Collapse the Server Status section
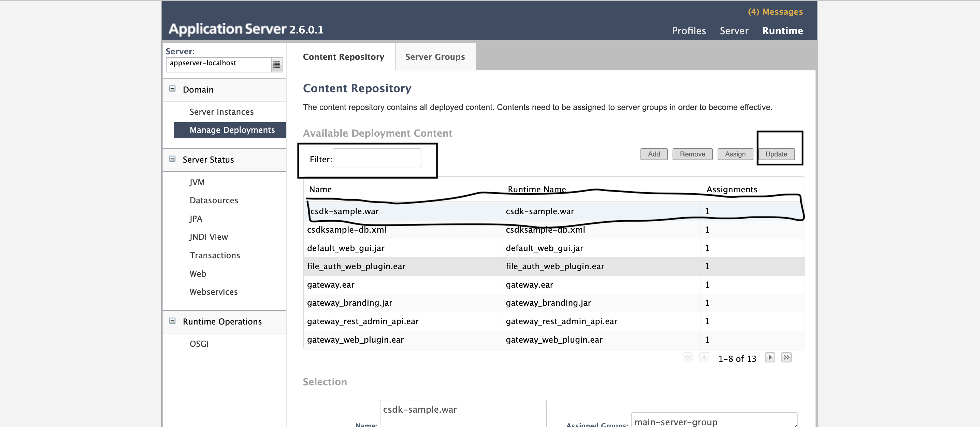Viewport: 980px width, 427px height. (172, 159)
